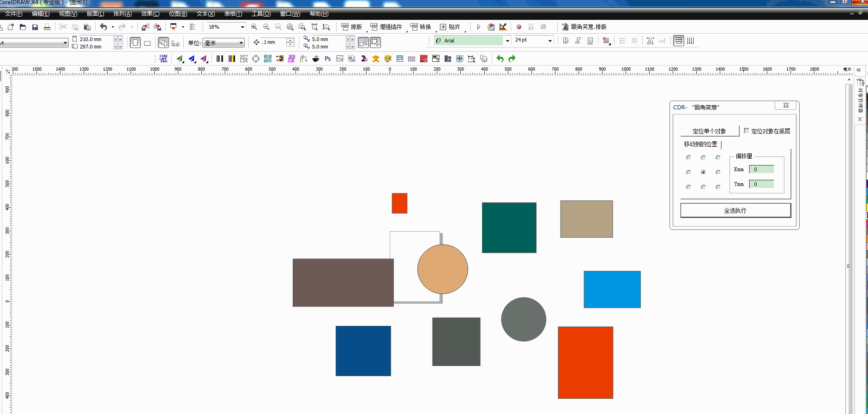Select the tan circle shape

tap(443, 269)
